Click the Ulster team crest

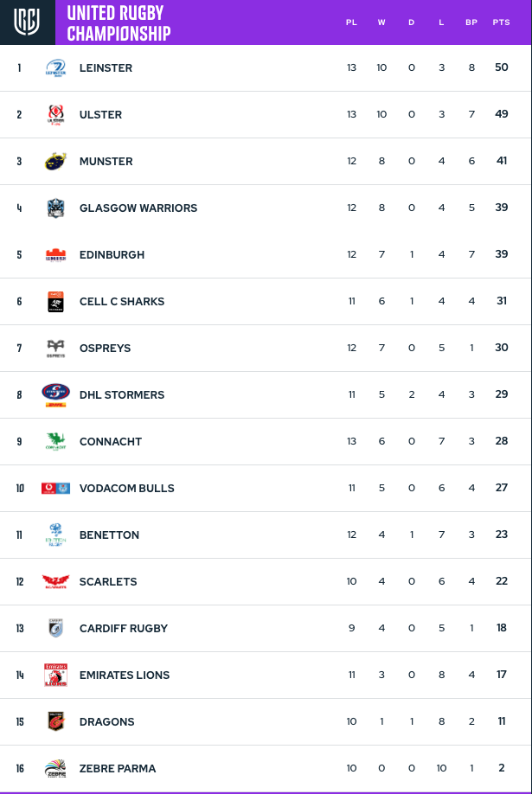pos(55,114)
